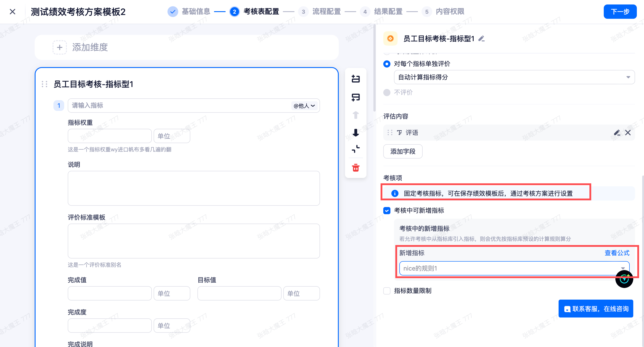644x347 pixels.
Task: Delete the indicator with red trash icon
Action: [x=356, y=168]
